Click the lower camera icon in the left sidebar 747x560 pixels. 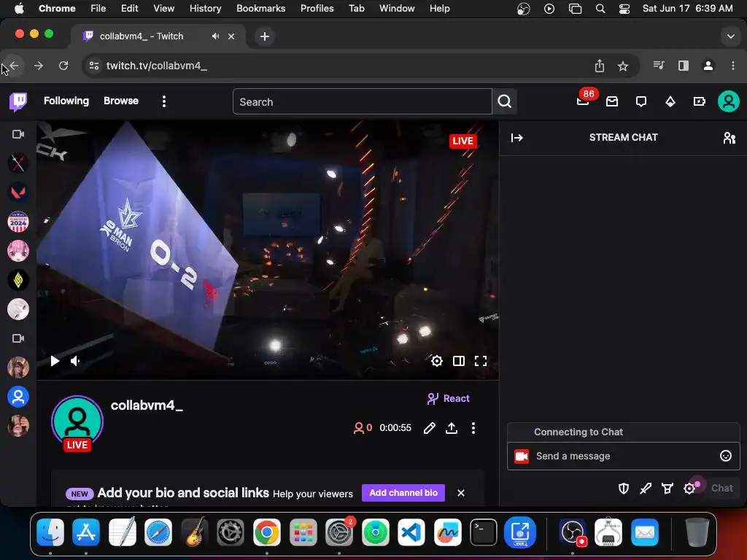(x=18, y=338)
